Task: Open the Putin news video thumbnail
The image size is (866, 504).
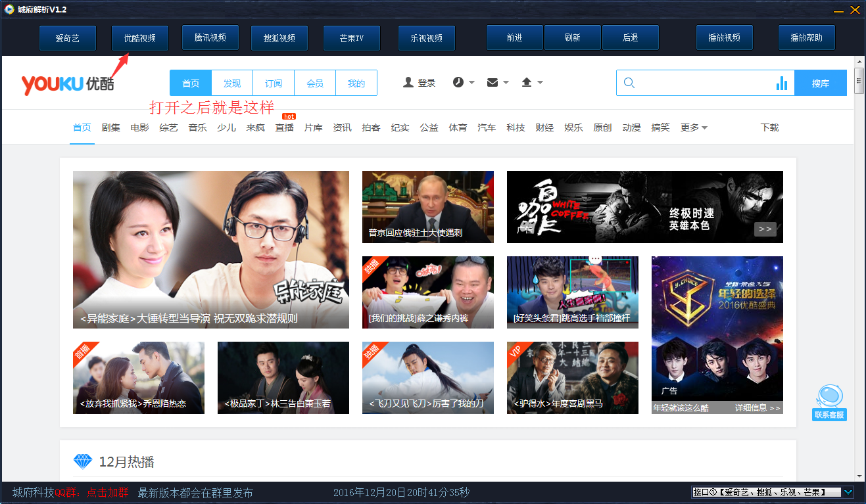Action: click(x=427, y=206)
